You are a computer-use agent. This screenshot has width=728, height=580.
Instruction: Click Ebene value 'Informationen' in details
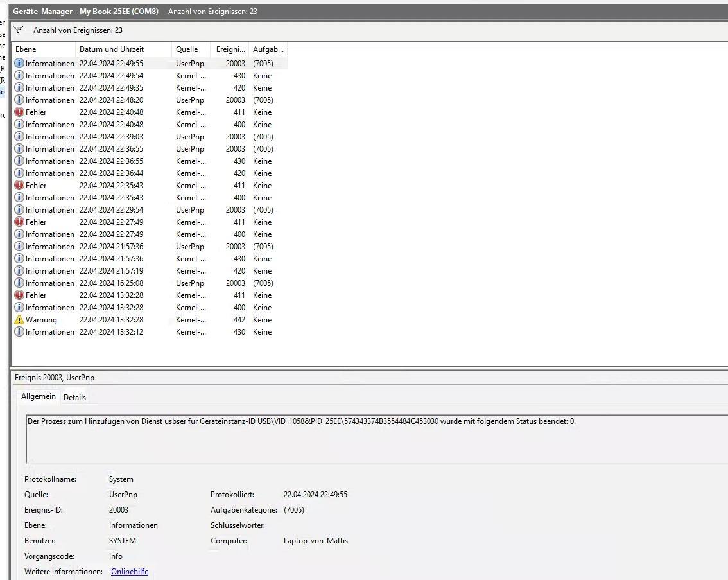(x=134, y=525)
